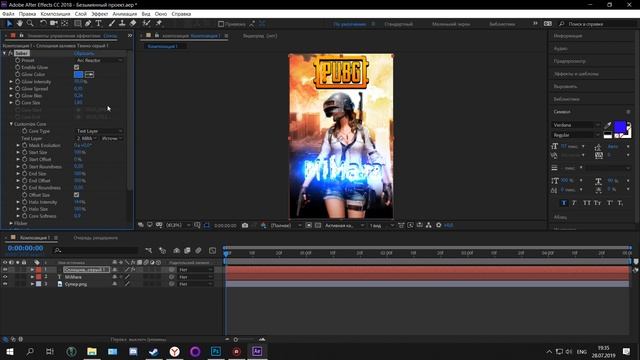This screenshot has height=360, width=640.
Task: Select the Hand tool
Action: point(20,24)
